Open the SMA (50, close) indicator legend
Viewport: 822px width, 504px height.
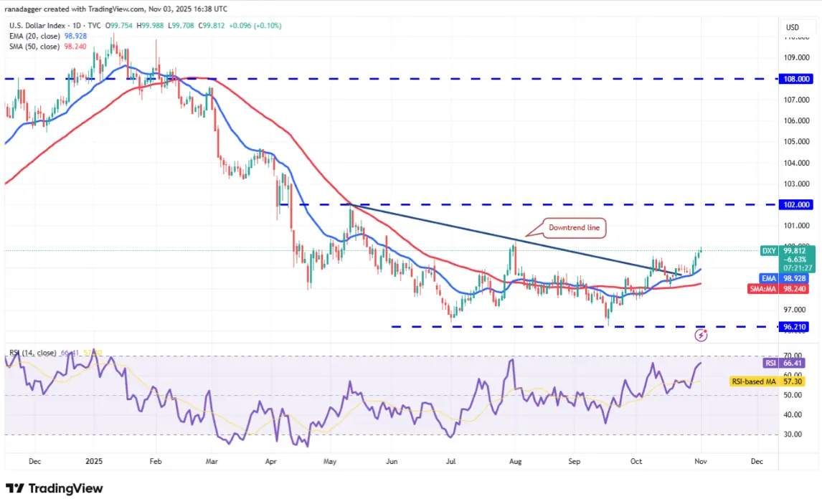(48, 47)
